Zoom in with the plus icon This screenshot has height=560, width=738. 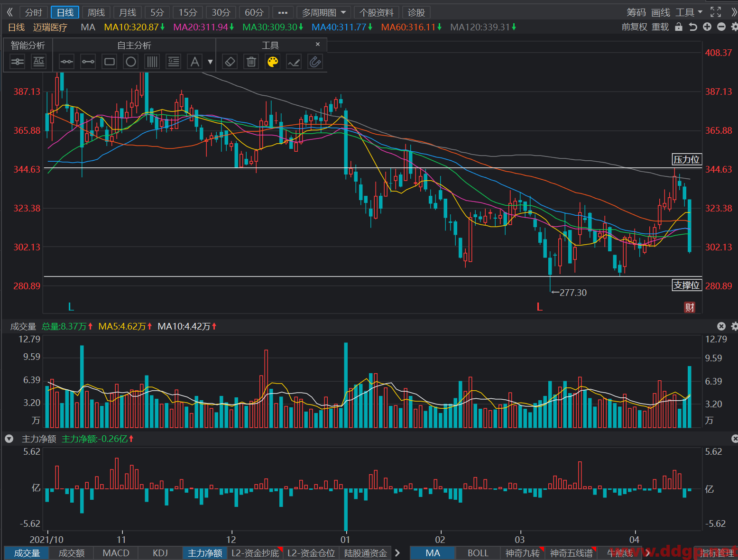tap(707, 27)
